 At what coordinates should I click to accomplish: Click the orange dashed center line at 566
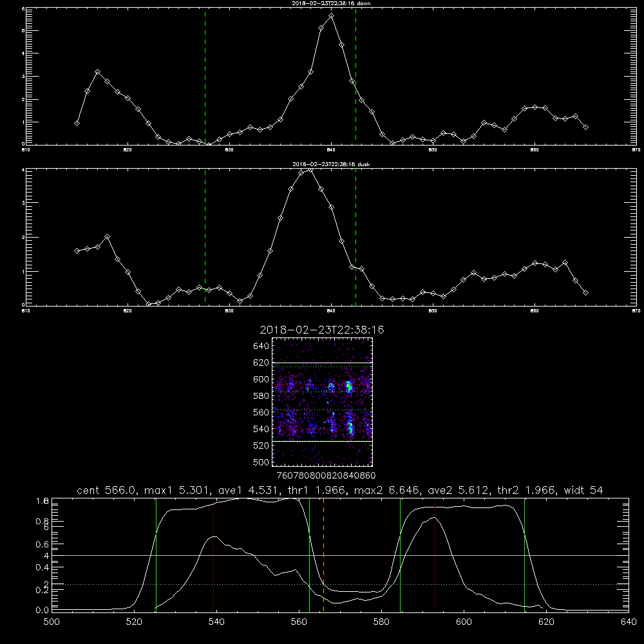(324, 555)
